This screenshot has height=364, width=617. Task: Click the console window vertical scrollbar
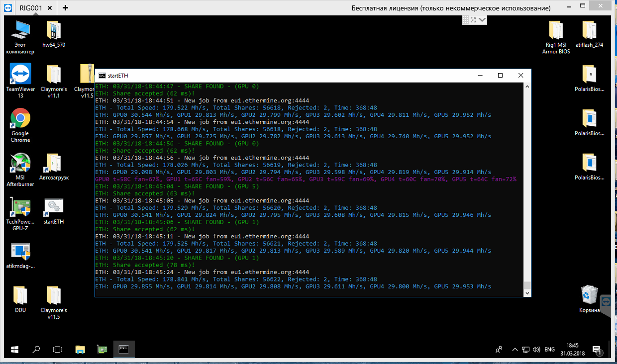(527, 189)
